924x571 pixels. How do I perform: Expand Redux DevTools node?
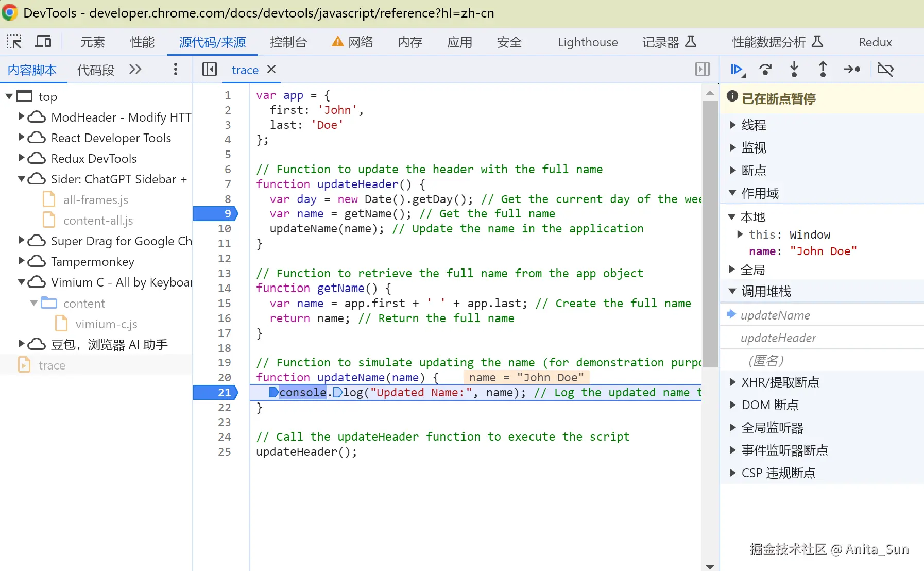[x=22, y=158]
